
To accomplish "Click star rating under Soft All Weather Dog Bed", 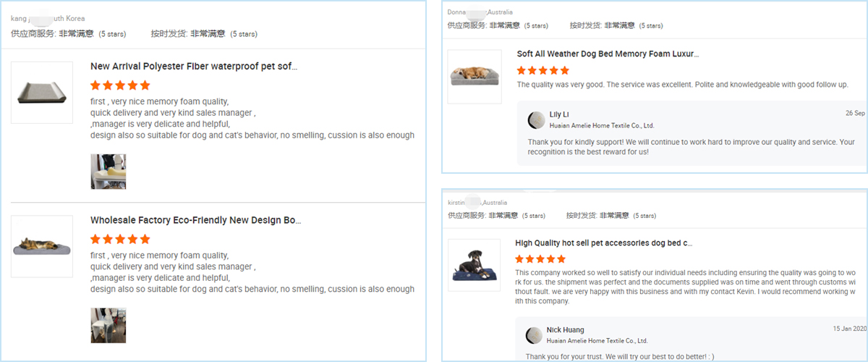I will pos(542,71).
